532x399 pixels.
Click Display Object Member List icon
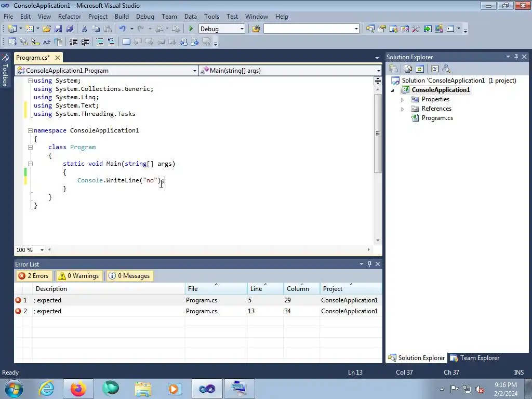[12, 42]
